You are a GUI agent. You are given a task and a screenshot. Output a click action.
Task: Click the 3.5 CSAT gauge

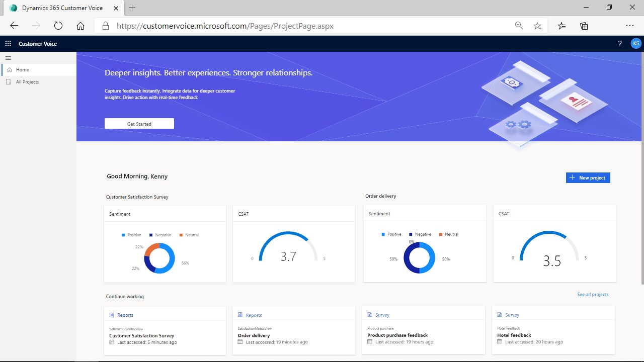coord(549,249)
